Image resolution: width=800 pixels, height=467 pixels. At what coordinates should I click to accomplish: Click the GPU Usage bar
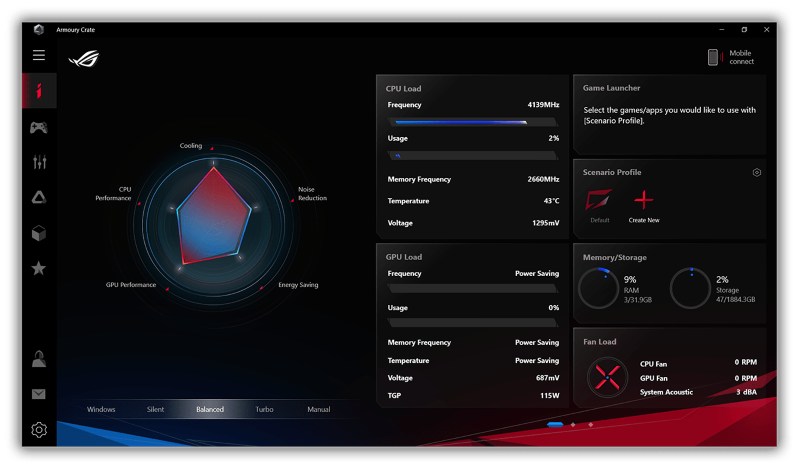coord(472,323)
